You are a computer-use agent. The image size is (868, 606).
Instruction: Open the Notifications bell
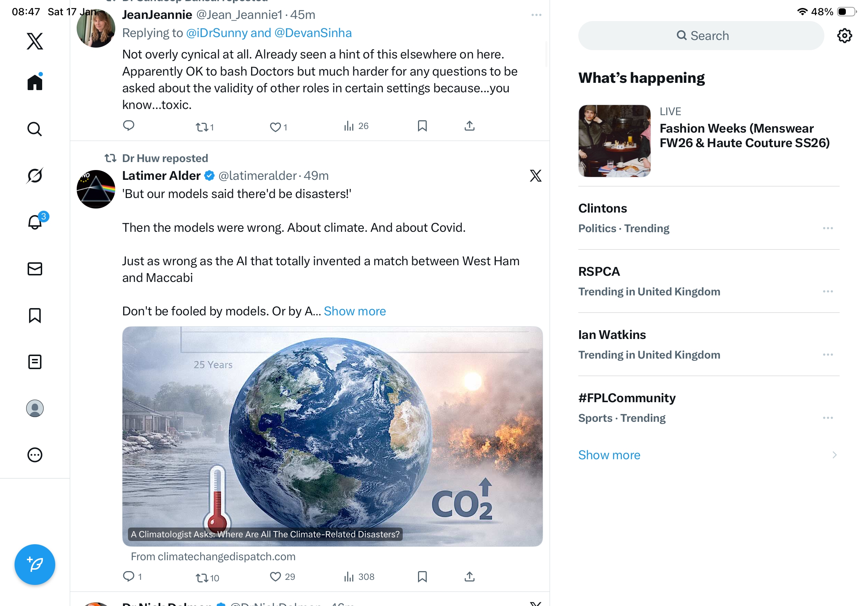[35, 222]
